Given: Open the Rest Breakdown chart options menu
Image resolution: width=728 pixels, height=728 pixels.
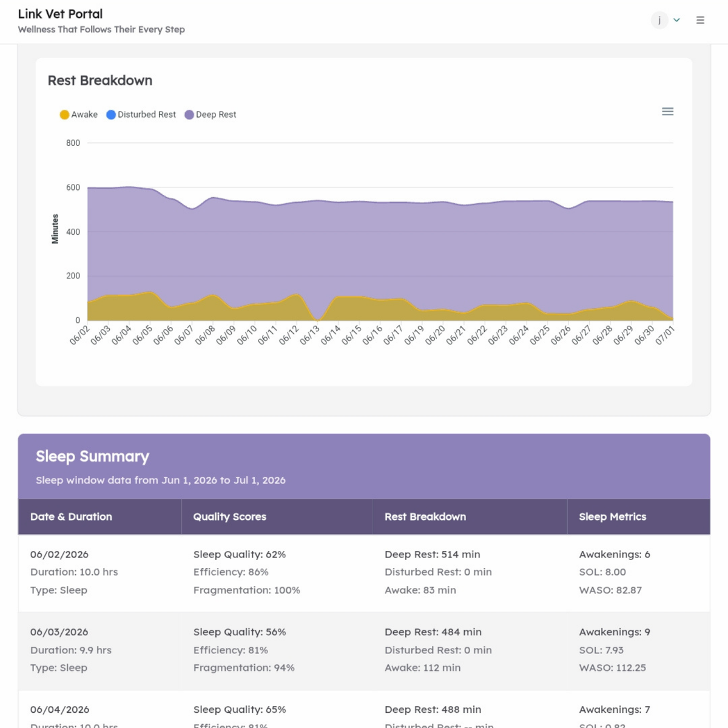Looking at the screenshot, I should [x=667, y=112].
